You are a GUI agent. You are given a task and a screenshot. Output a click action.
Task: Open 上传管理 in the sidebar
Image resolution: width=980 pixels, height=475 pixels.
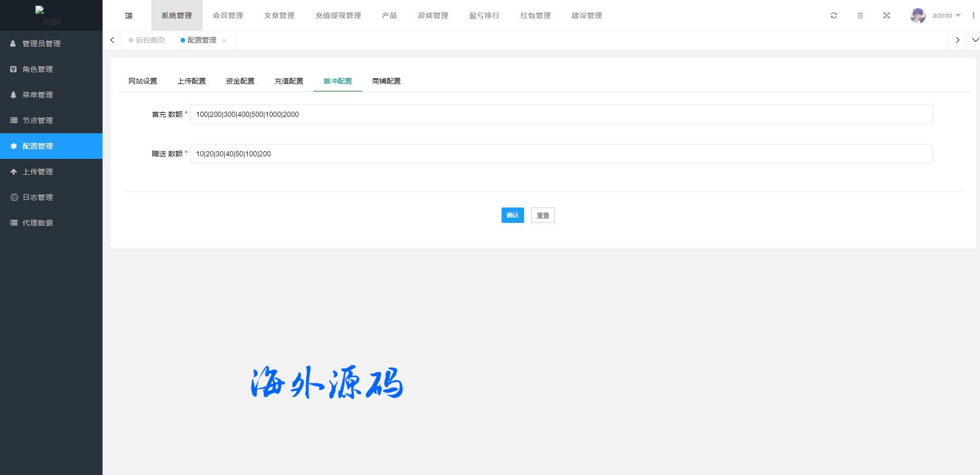[x=37, y=172]
